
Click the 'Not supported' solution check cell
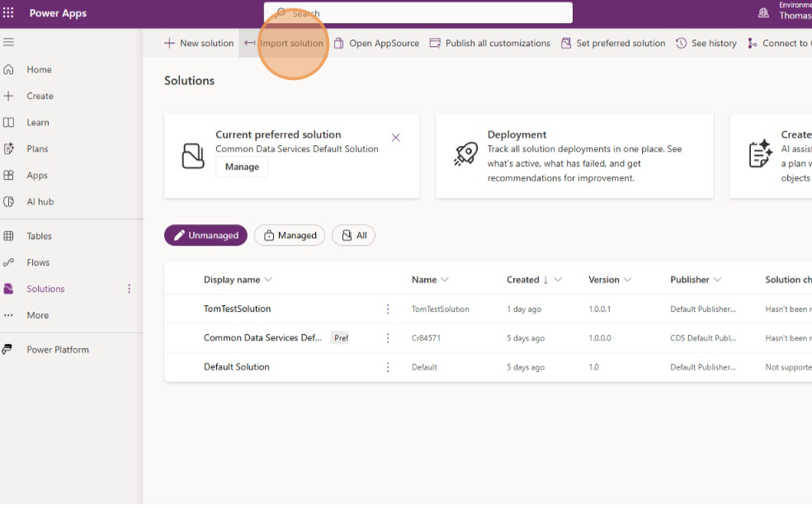[x=788, y=367]
